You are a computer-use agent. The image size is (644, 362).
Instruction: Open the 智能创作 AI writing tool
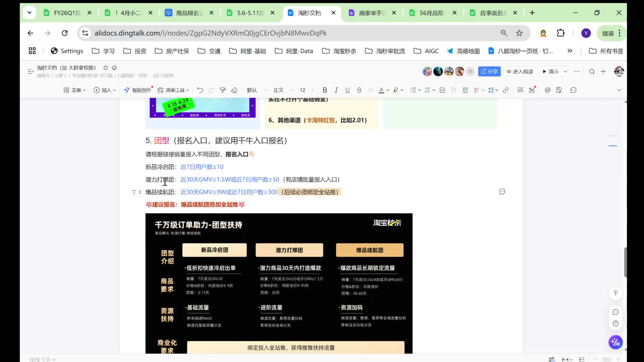pyautogui.click(x=138, y=90)
